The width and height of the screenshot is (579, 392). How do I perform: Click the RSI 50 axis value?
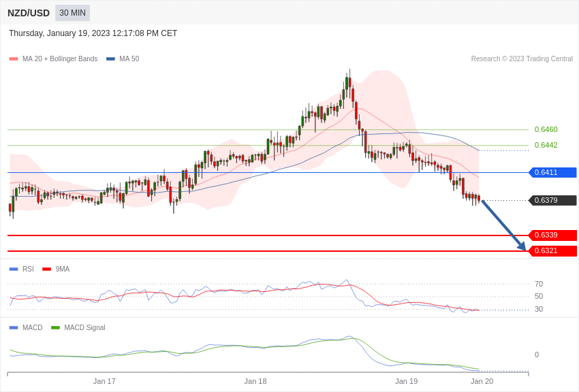click(539, 296)
